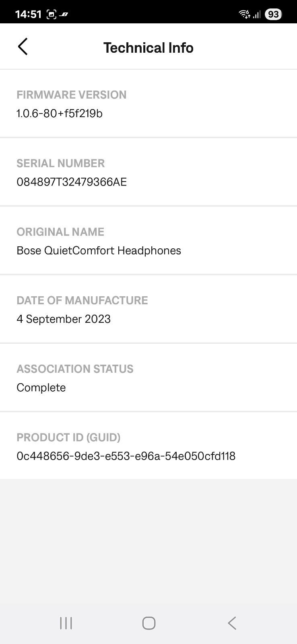The width and height of the screenshot is (297, 644).
Task: Tap Technical Info page title
Action: (148, 47)
